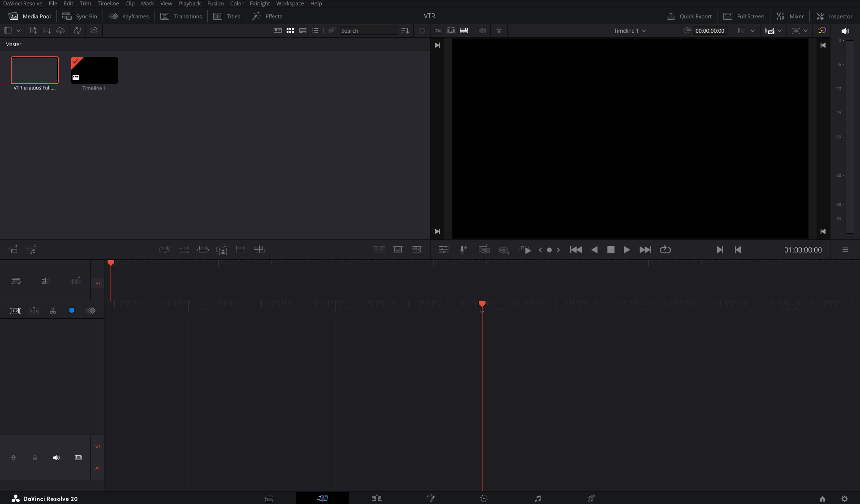The image size is (860, 504).
Task: Open the project settings gear icon
Action: coord(844,499)
